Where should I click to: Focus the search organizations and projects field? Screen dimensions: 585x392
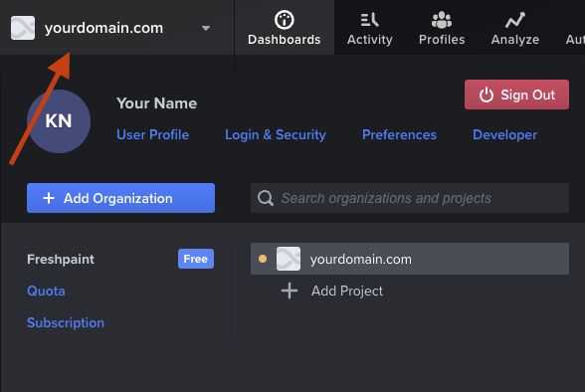(410, 198)
